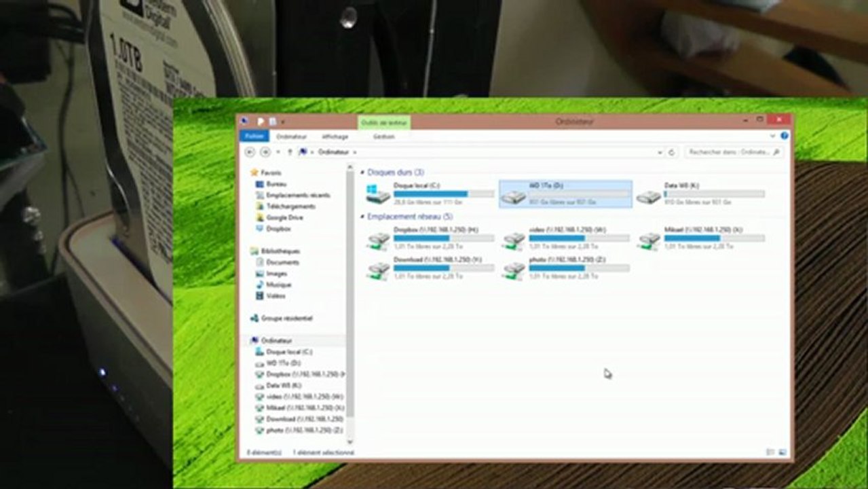The height and width of the screenshot is (489, 868).
Task: Click navigation pane scrollbar up arrow
Action: click(350, 166)
